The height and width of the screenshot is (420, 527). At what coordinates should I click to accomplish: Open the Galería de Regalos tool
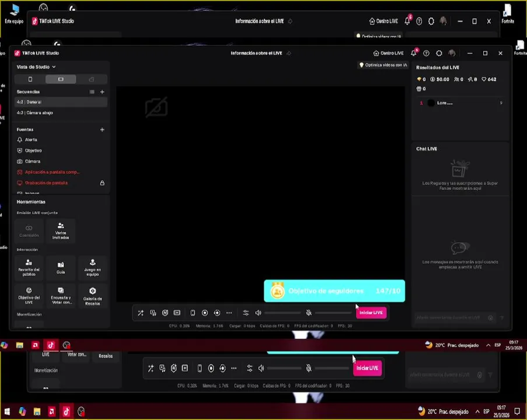click(x=92, y=296)
